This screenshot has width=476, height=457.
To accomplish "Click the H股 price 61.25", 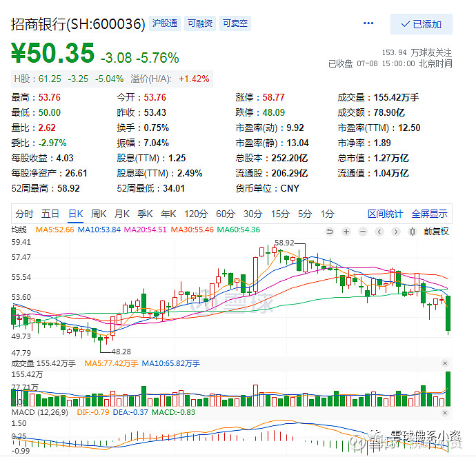I will 50,79.
